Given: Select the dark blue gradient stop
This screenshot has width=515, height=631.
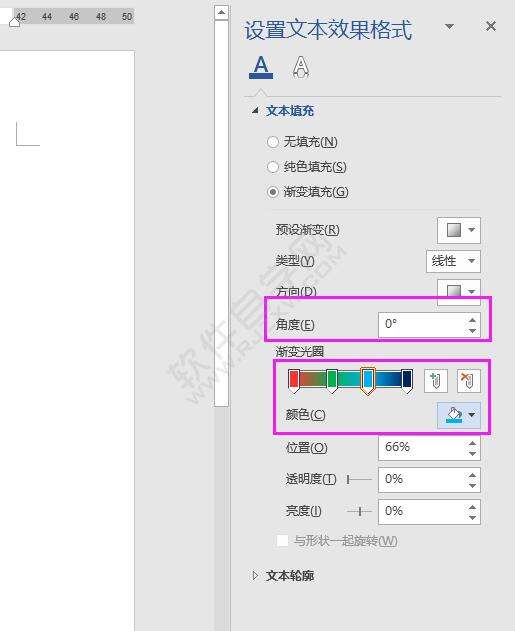Looking at the screenshot, I should 407,381.
